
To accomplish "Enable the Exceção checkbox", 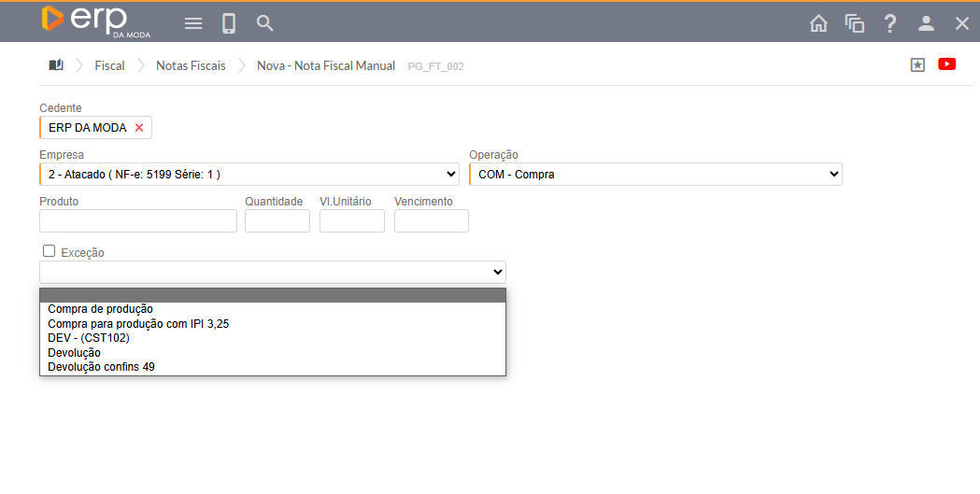I will [x=50, y=251].
